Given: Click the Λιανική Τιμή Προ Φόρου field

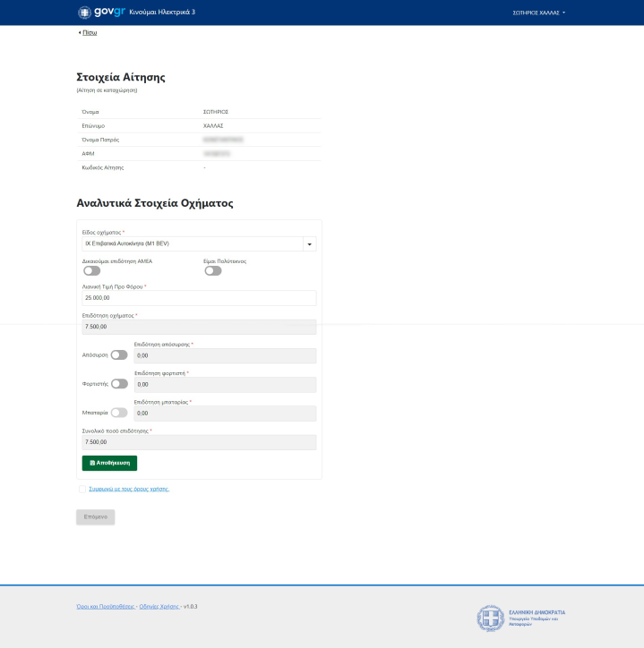Looking at the screenshot, I should 199,298.
